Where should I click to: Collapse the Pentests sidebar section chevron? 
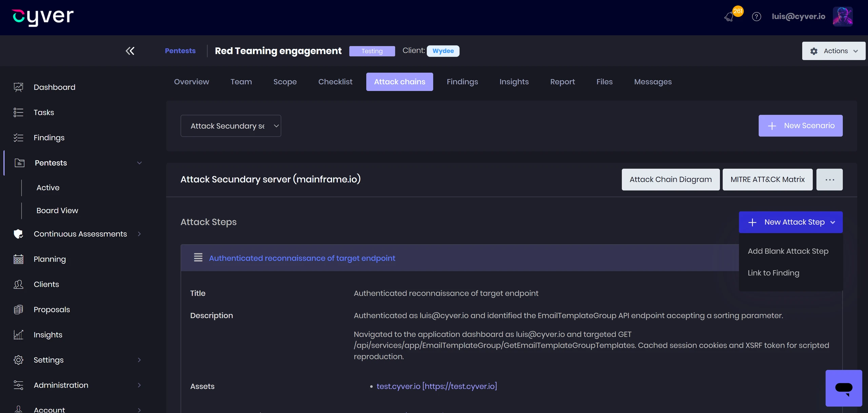tap(139, 163)
